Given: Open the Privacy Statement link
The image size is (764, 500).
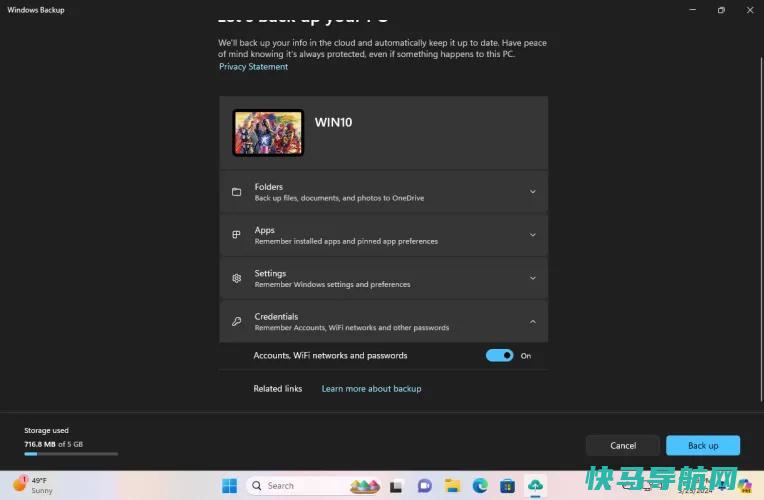Looking at the screenshot, I should 253,67.
